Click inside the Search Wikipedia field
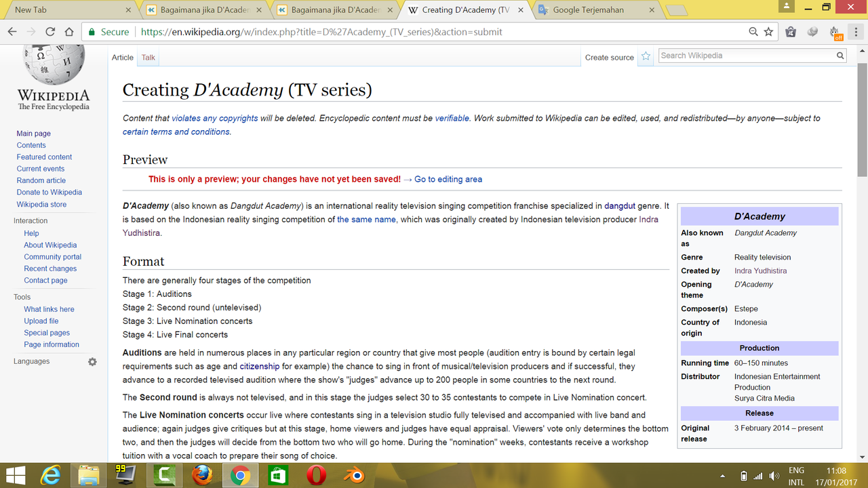 coord(746,56)
